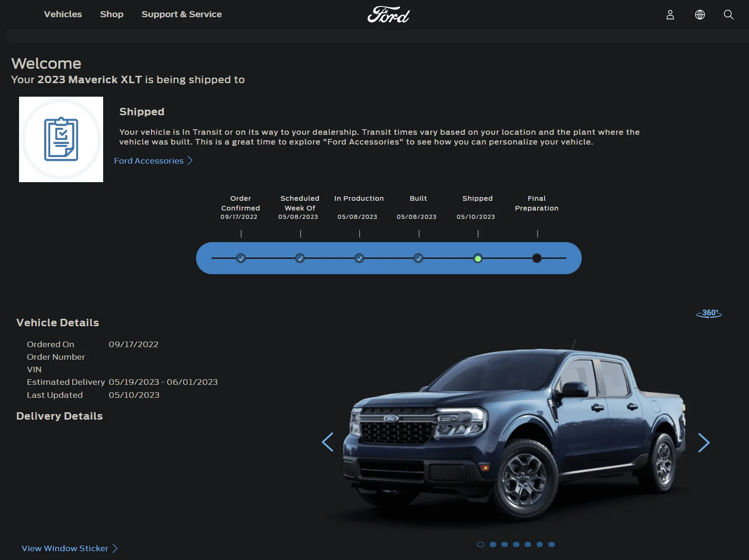Select the fifth carousel dot indicator
Screen dimensions: 749x560
(x=528, y=545)
